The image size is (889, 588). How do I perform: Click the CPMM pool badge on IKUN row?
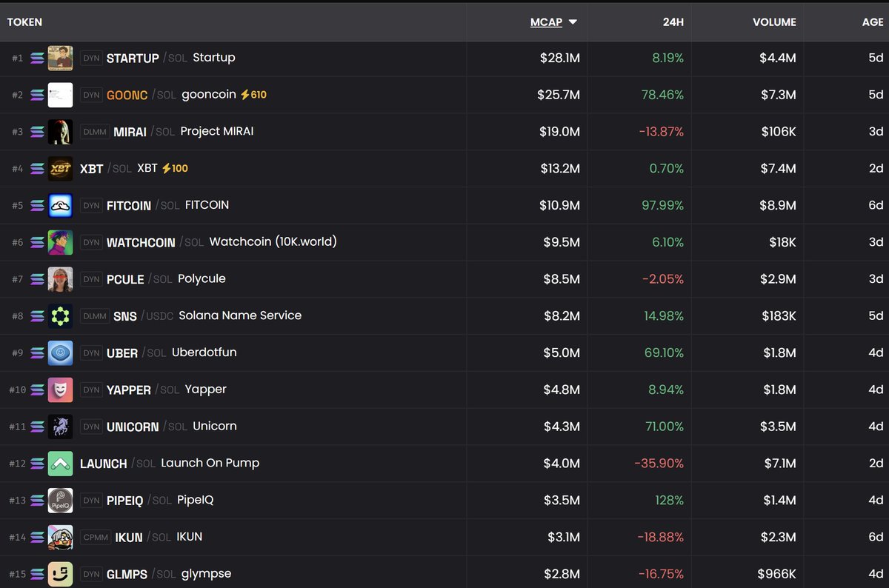95,537
